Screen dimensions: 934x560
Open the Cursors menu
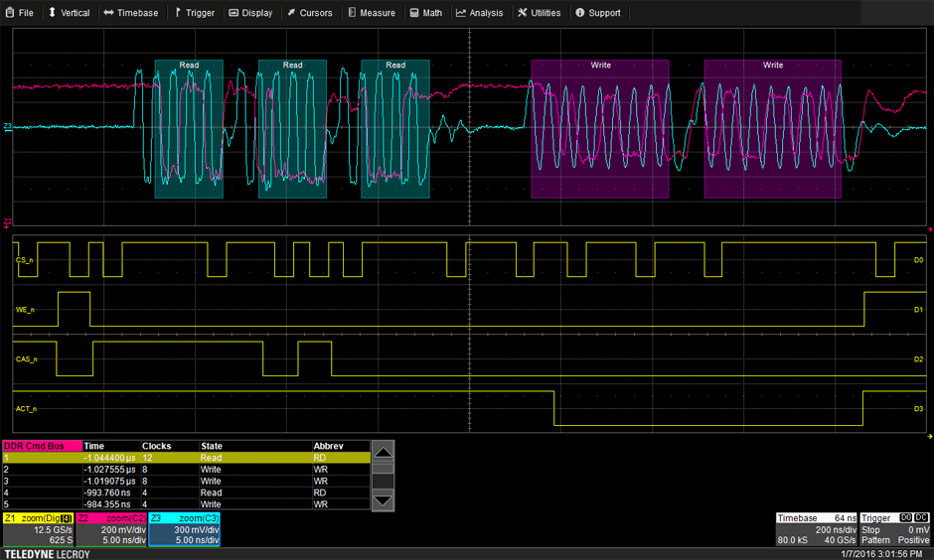pyautogui.click(x=310, y=13)
